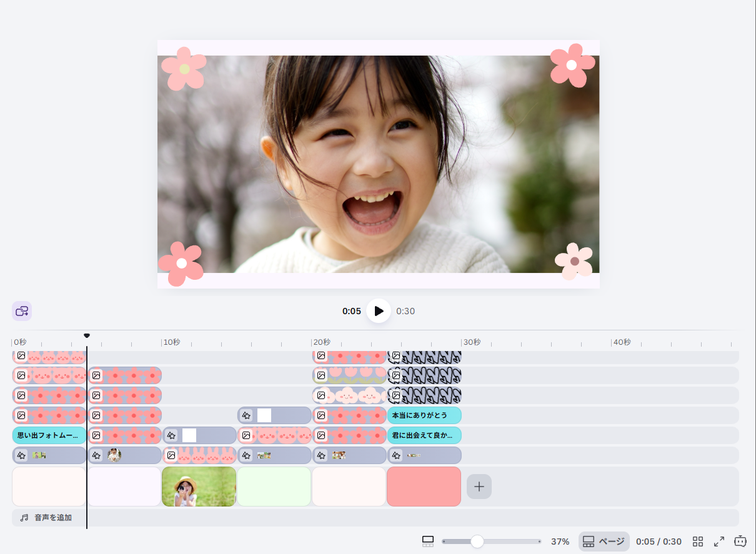The image size is (756, 554).
Task: Select flower clip left of 君に出会えて良か
Action: point(349,435)
